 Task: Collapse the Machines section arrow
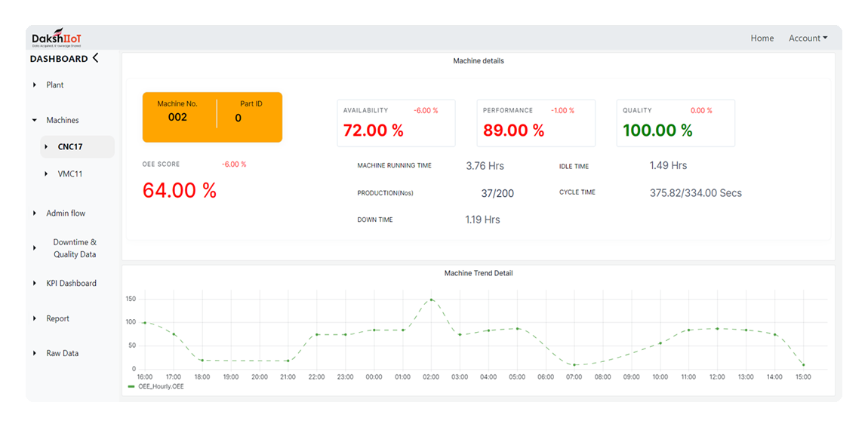(35, 120)
